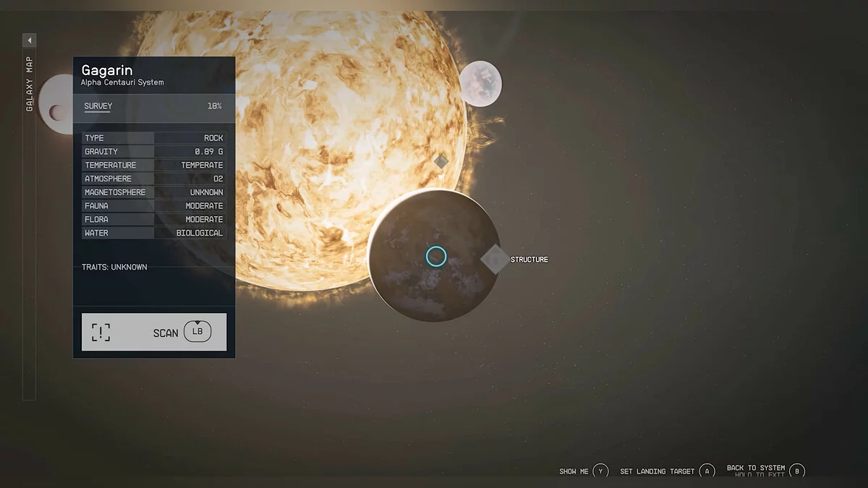Select the cyan landing circle on Gagarin
This screenshot has width=868, height=488.
pos(436,256)
